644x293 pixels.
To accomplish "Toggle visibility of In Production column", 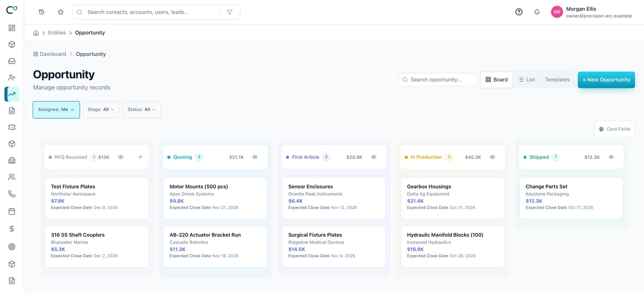I will click(x=492, y=157).
